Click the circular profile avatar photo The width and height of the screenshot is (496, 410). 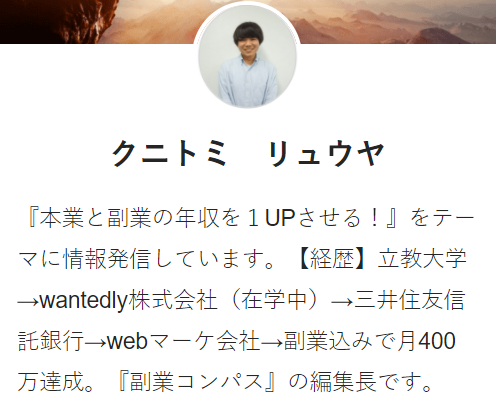pos(247,57)
